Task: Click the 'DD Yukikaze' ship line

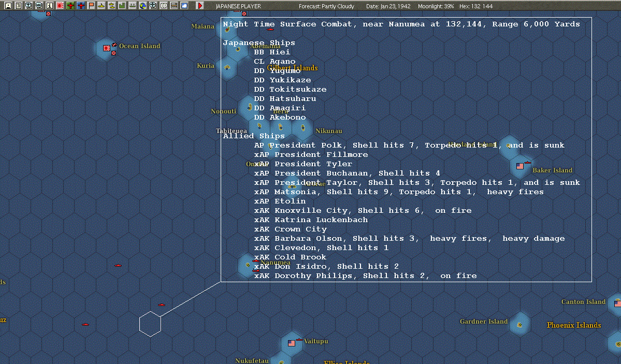Action: 282,80
